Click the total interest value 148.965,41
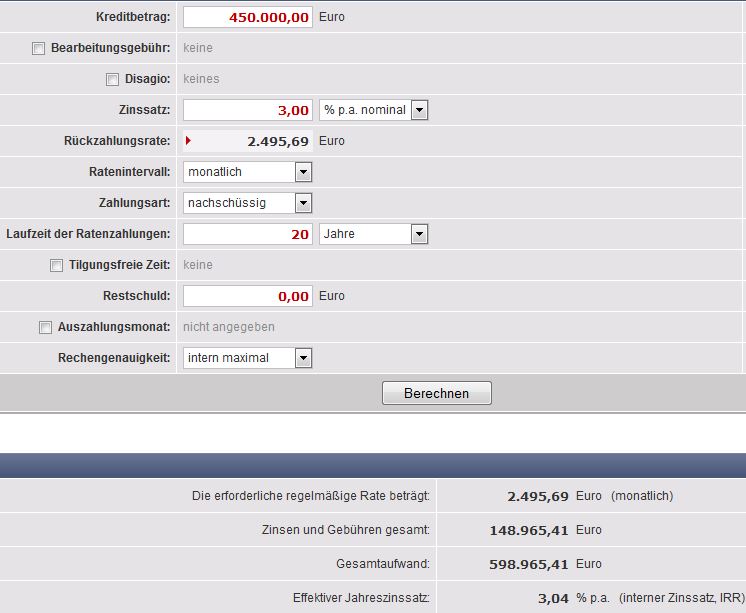 (529, 530)
